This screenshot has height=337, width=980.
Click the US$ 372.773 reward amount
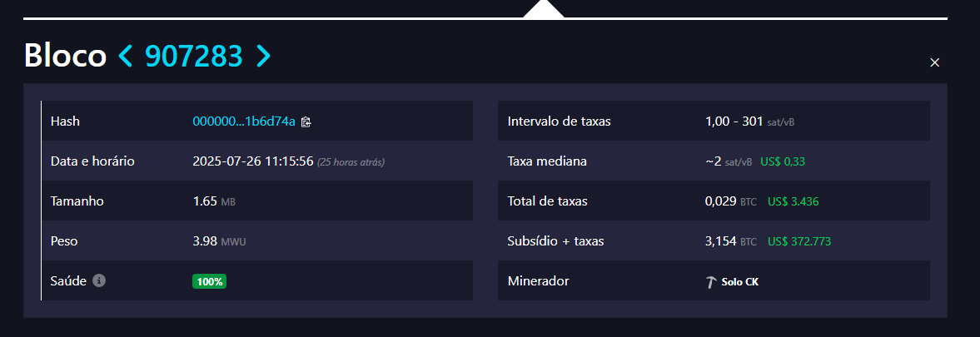[x=799, y=241]
